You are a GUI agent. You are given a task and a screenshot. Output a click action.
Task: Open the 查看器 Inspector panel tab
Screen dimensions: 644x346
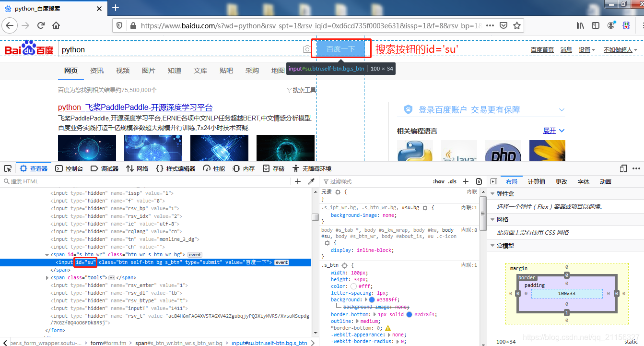pyautogui.click(x=34, y=168)
